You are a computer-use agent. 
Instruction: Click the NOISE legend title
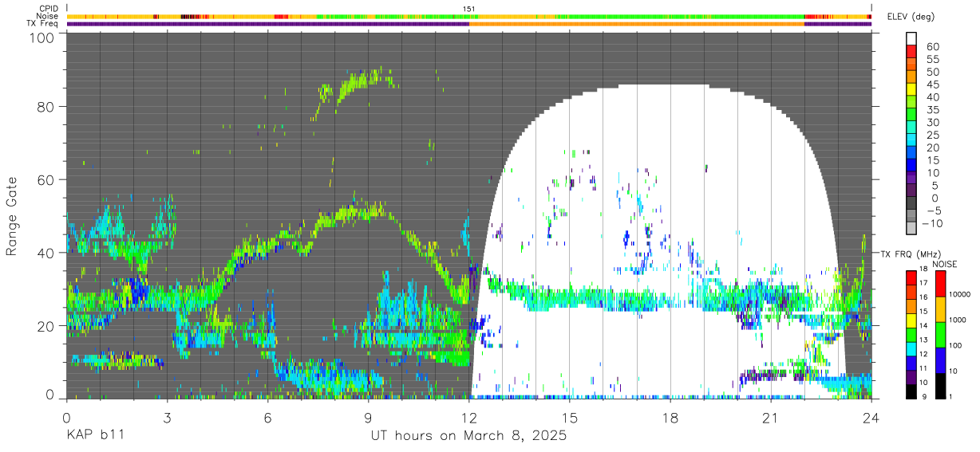(944, 264)
